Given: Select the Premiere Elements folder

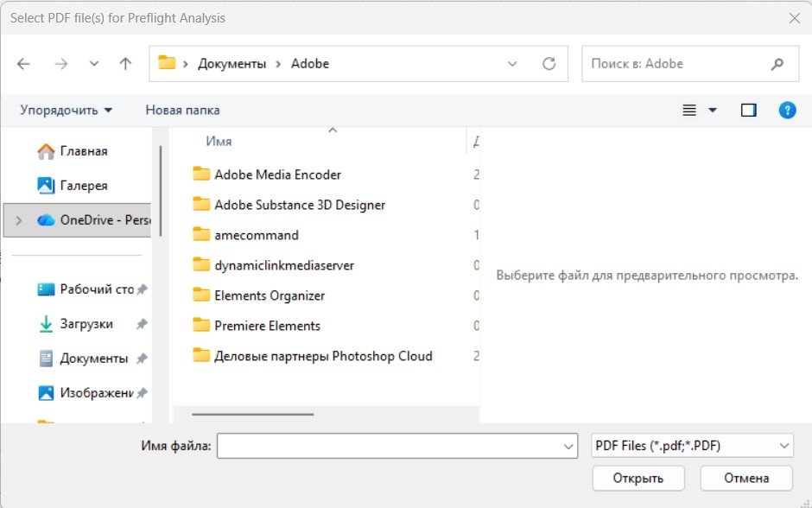Looking at the screenshot, I should [267, 326].
